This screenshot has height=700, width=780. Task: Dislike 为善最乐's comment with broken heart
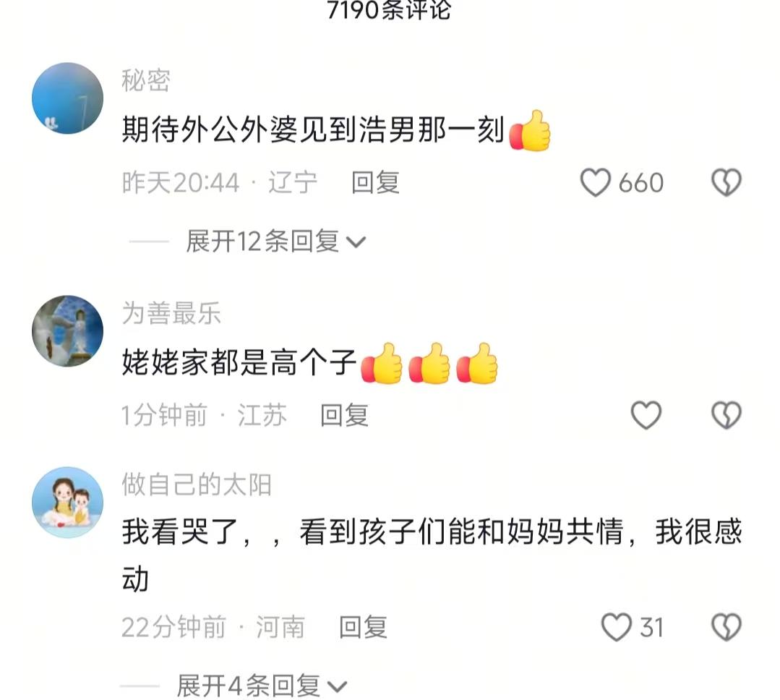pos(727,415)
